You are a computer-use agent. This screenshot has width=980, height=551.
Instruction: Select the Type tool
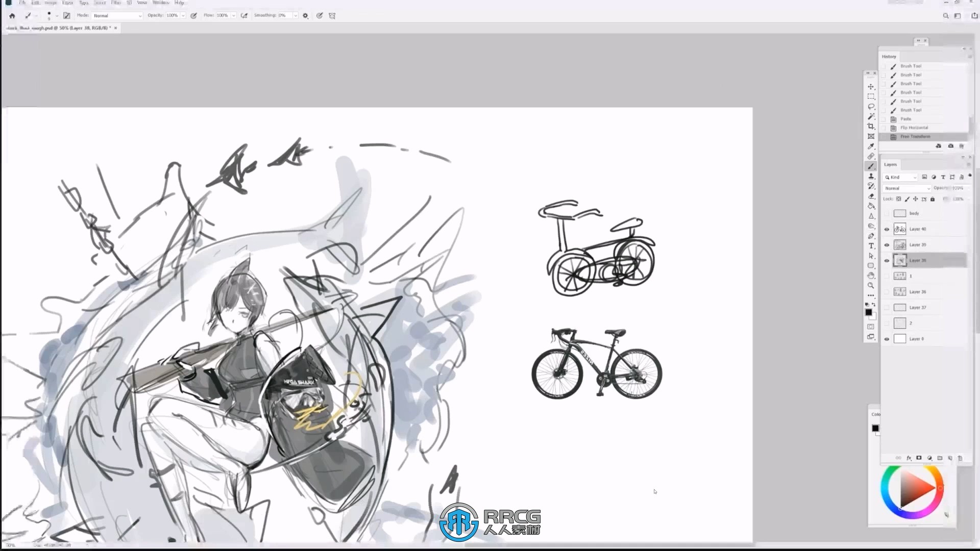coord(871,246)
